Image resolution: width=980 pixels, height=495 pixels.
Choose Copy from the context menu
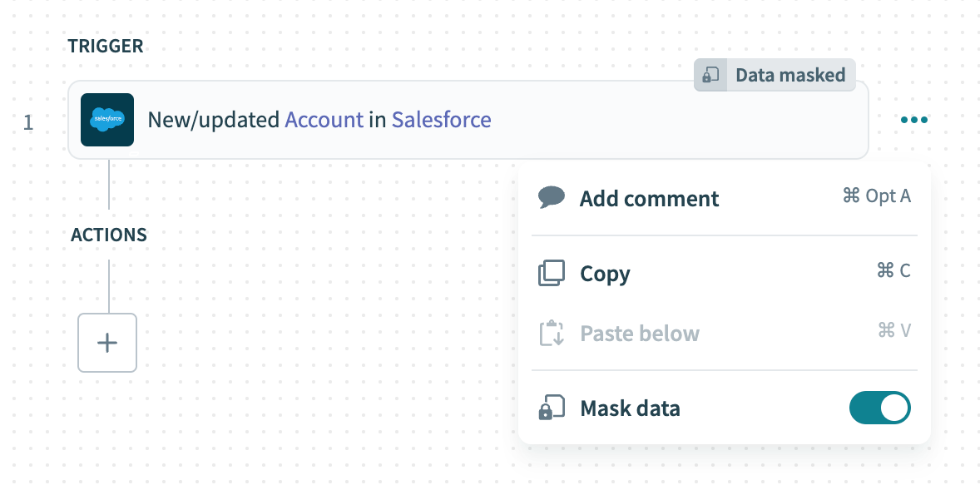point(605,273)
